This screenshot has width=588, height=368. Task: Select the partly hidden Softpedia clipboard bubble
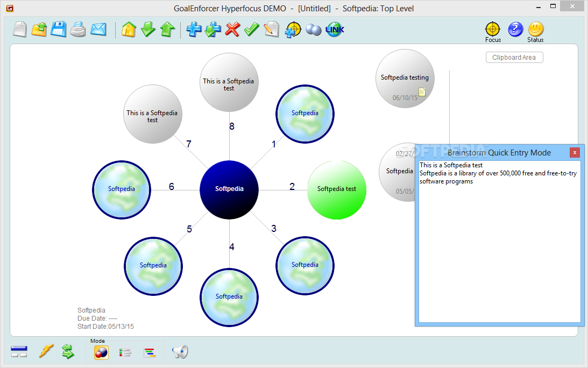click(398, 172)
